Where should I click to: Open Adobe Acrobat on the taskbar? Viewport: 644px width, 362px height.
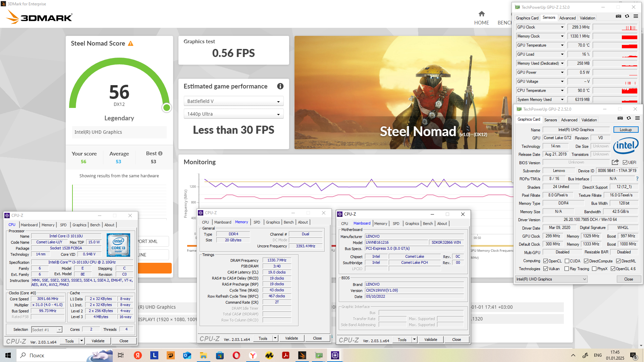[x=286, y=355]
